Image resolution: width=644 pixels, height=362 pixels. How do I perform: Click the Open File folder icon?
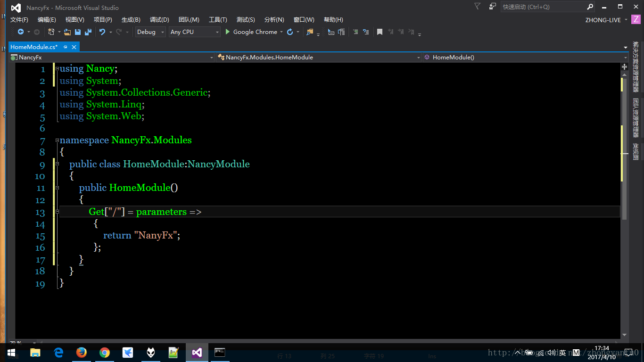click(x=67, y=32)
